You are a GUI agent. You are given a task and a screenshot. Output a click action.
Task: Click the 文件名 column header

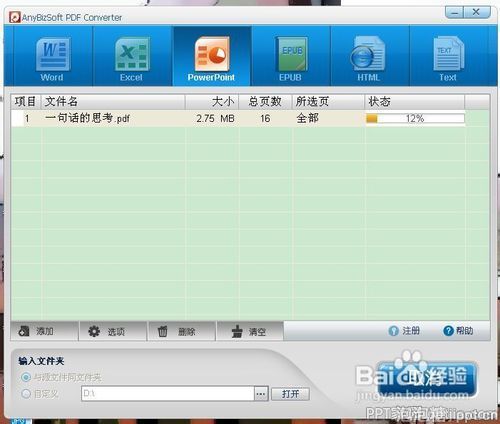[x=113, y=102]
